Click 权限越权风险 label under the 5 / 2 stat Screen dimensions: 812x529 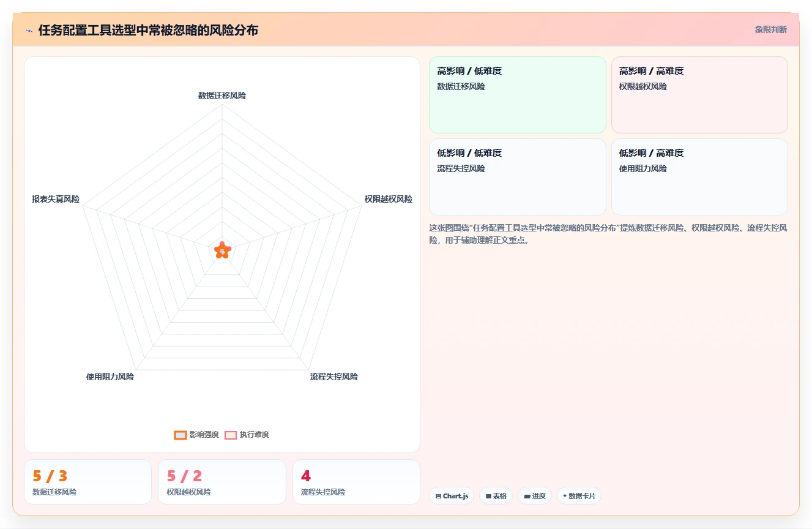point(188,492)
